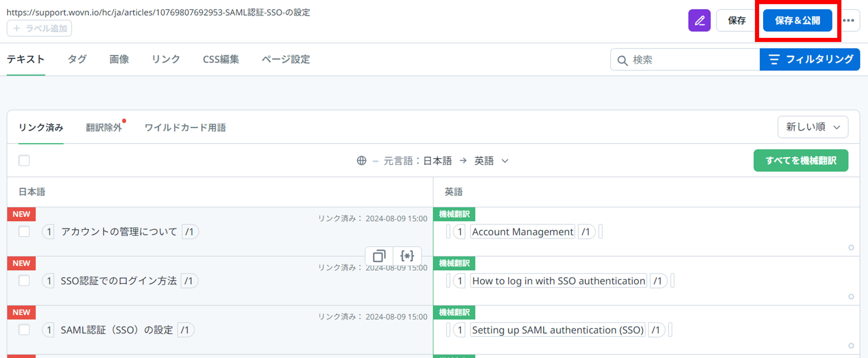Click the すべてを機械翻訳 button
Screen dimensions: 868x358
coord(801,161)
